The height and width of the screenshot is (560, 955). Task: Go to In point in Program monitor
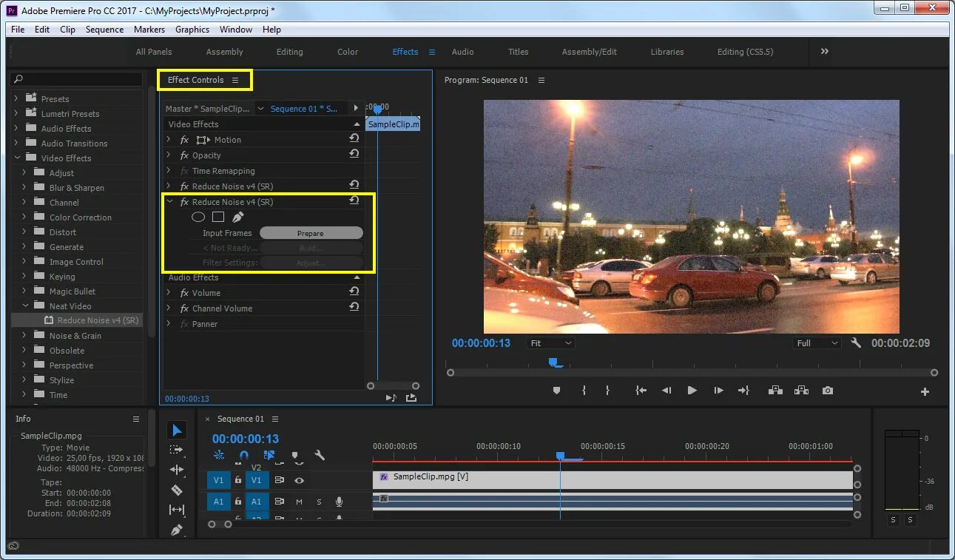tap(641, 391)
